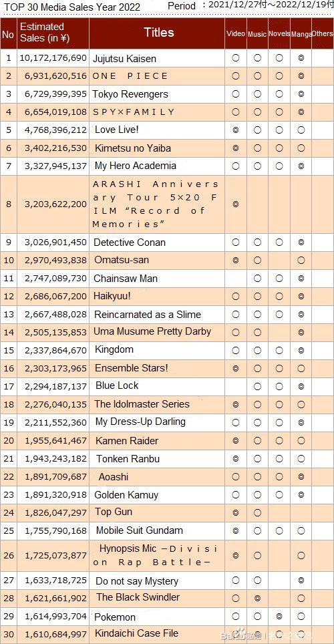Open the My Dress-Up Darling title
This screenshot has width=334, height=644.
pyautogui.click(x=140, y=422)
